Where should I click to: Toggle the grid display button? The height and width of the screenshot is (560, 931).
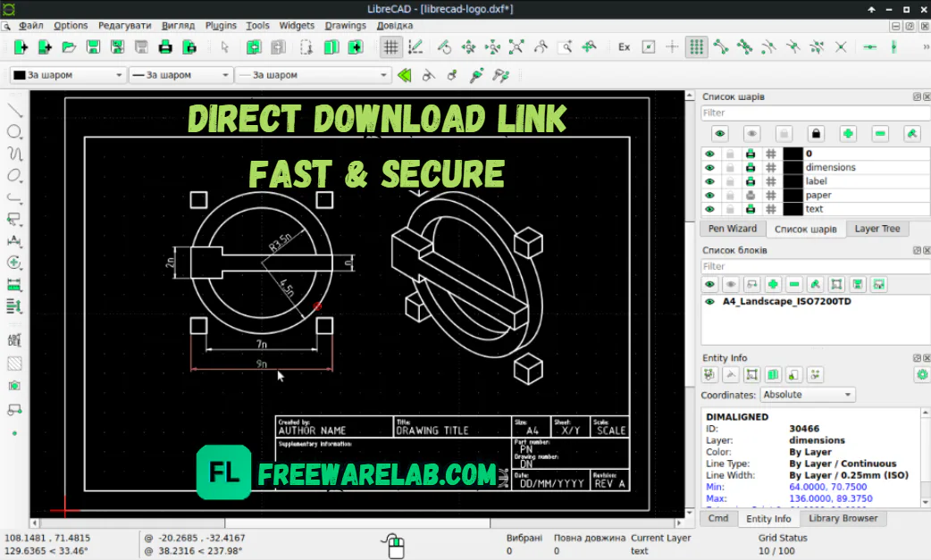pyautogui.click(x=390, y=46)
